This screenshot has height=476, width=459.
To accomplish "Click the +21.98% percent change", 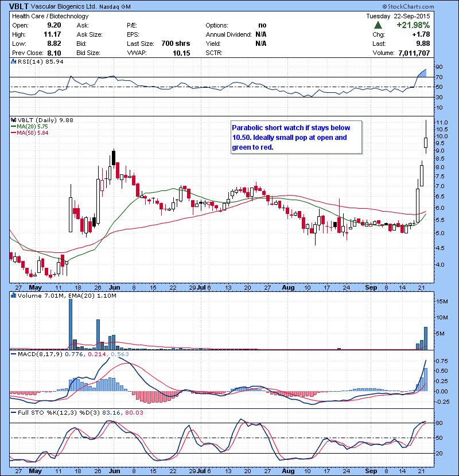I will [x=413, y=25].
